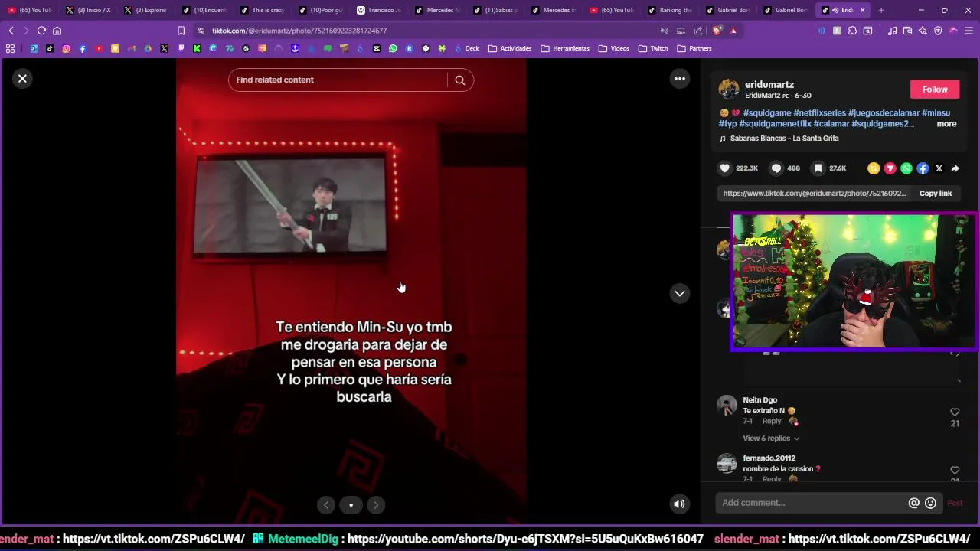The width and height of the screenshot is (980, 551).
Task: Reply to Neitn Dgo's comment
Action: (772, 422)
